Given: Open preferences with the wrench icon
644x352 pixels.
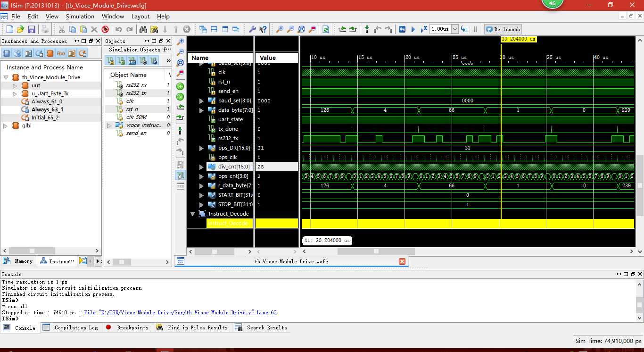Looking at the screenshot, I should click(x=252, y=29).
